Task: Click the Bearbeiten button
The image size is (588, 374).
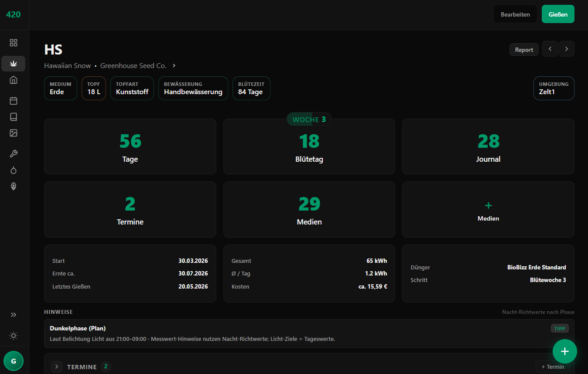Action: click(515, 14)
